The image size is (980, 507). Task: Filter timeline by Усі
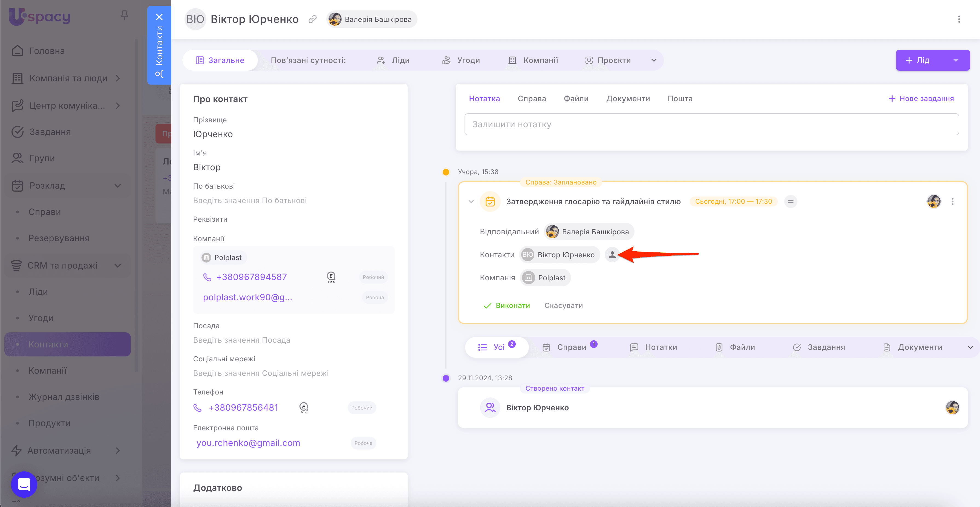tap(497, 347)
